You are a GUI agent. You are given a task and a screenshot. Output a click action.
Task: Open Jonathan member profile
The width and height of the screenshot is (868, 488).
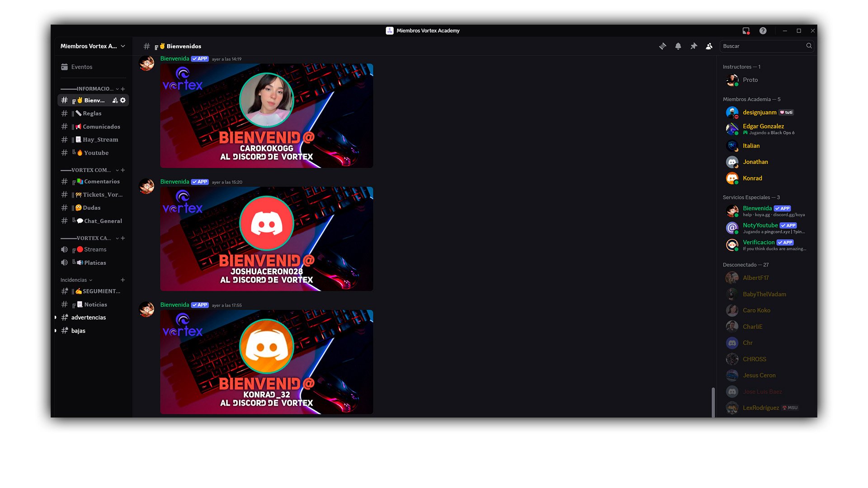pyautogui.click(x=767, y=162)
